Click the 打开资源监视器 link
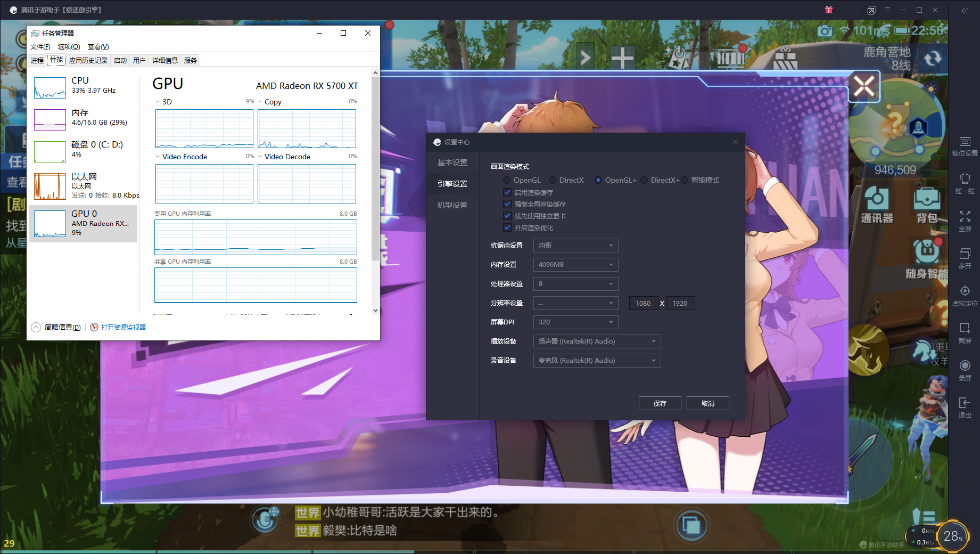 coord(123,327)
